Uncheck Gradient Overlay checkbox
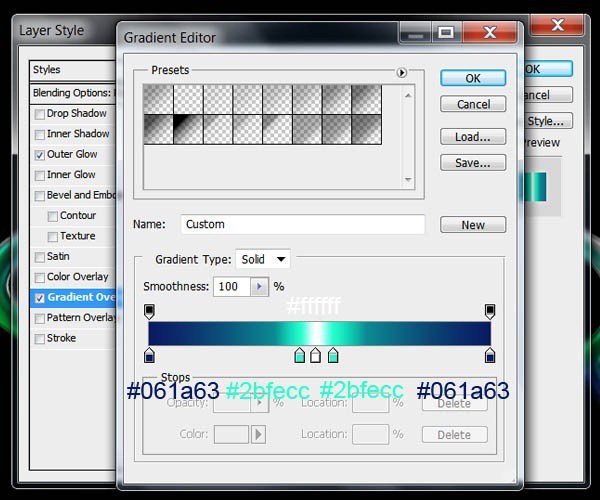 coord(39,298)
